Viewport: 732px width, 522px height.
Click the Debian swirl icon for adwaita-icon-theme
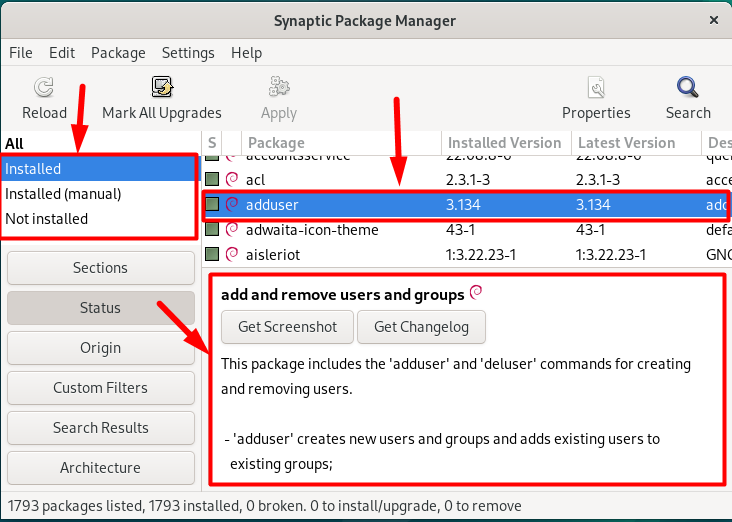click(232, 229)
